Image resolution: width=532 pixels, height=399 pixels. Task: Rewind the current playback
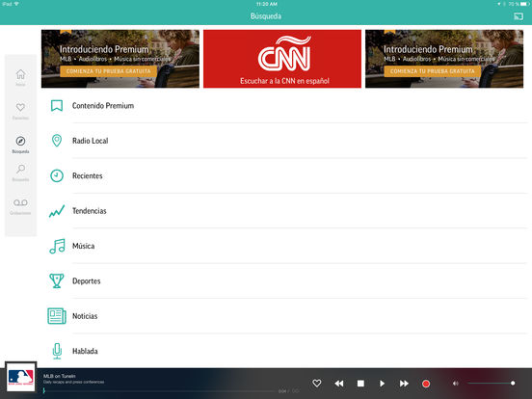point(339,384)
